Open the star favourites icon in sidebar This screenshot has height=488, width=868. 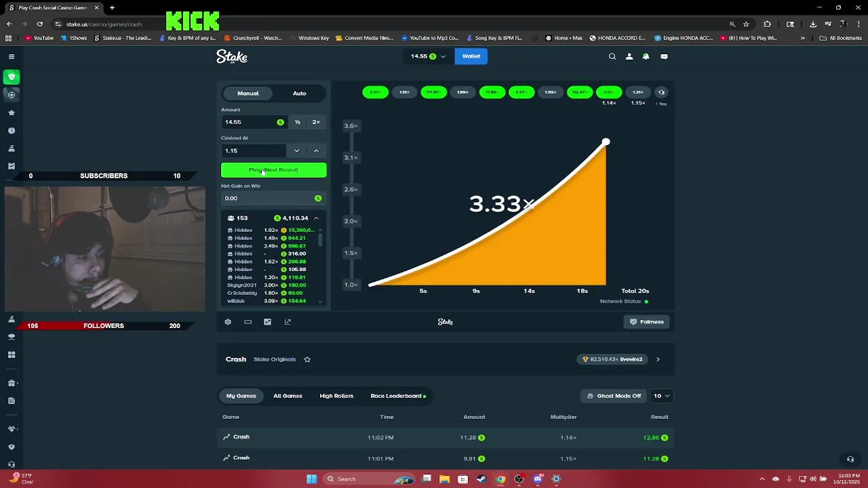tap(12, 113)
